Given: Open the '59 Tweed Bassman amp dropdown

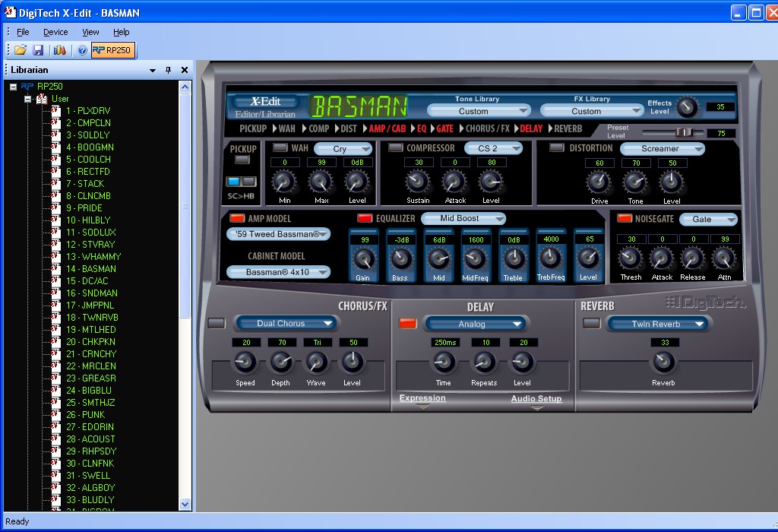Looking at the screenshot, I should (x=278, y=234).
